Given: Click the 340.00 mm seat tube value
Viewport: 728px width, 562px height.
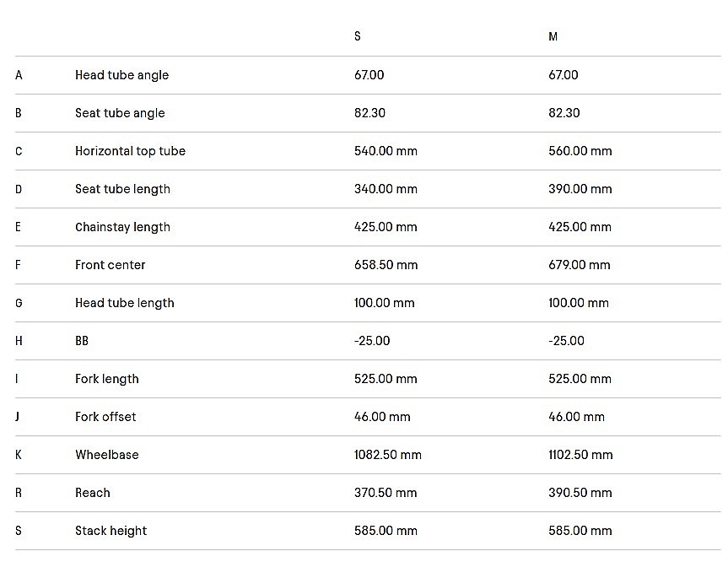Looking at the screenshot, I should pyautogui.click(x=386, y=189).
